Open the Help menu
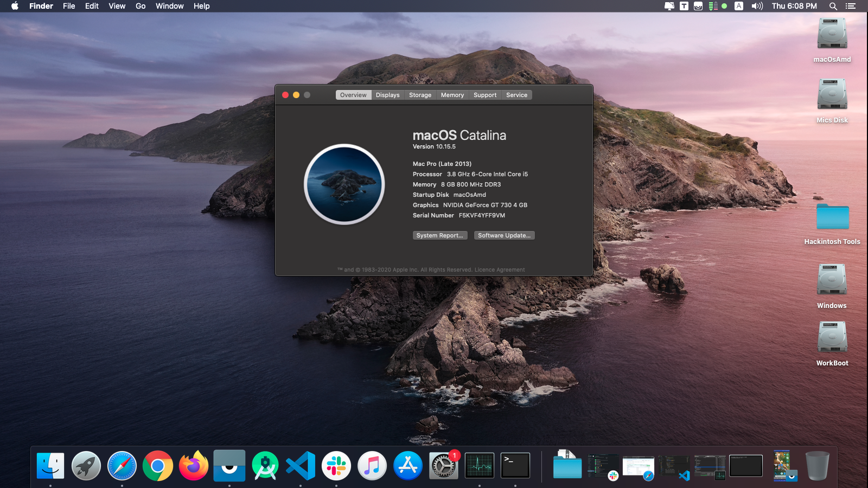Viewport: 868px width, 488px height. pos(201,6)
